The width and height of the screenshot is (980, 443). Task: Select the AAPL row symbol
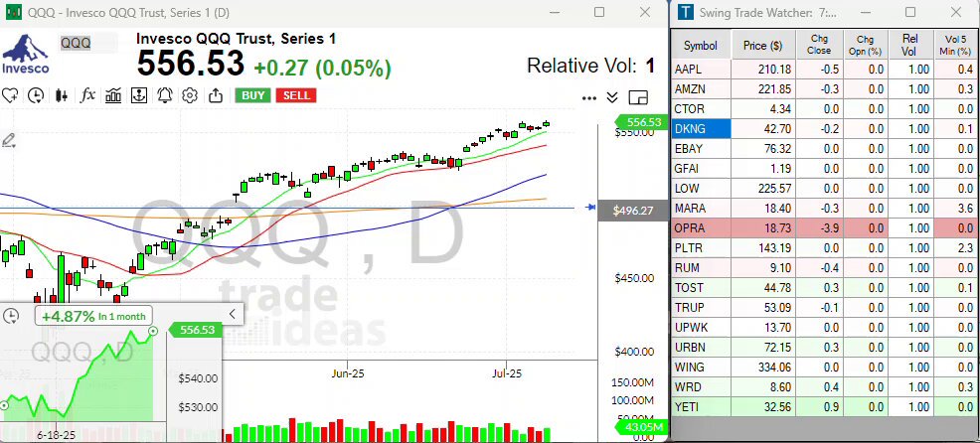(x=700, y=70)
